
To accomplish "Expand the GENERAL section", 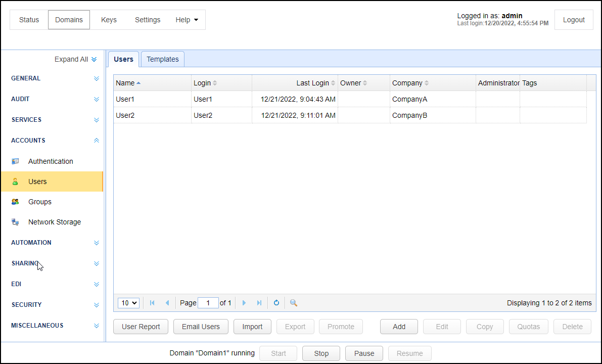I will 96,78.
